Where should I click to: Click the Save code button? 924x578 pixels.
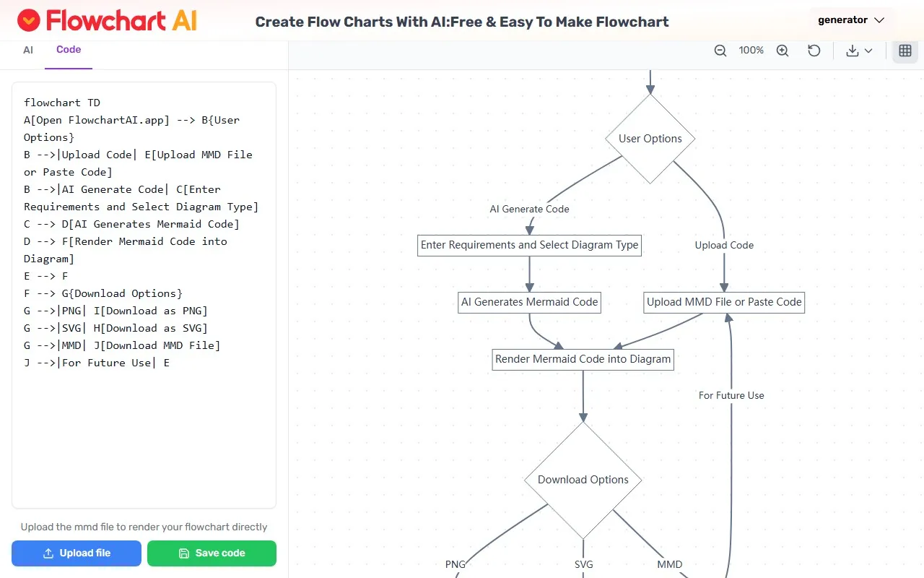(212, 553)
